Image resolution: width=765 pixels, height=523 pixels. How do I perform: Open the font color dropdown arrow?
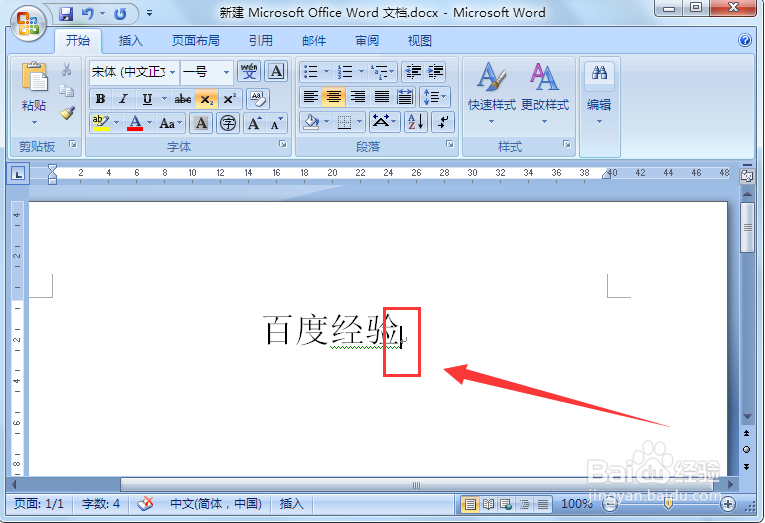(x=149, y=123)
